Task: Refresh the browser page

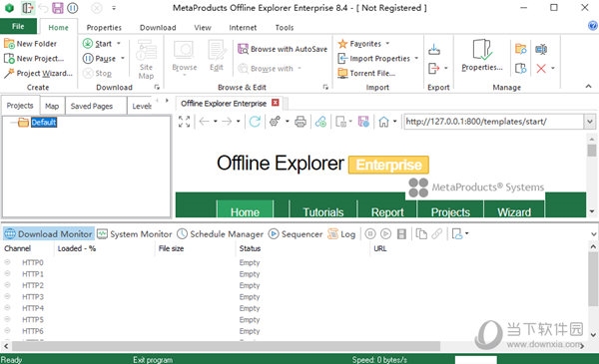Action: pyautogui.click(x=255, y=122)
